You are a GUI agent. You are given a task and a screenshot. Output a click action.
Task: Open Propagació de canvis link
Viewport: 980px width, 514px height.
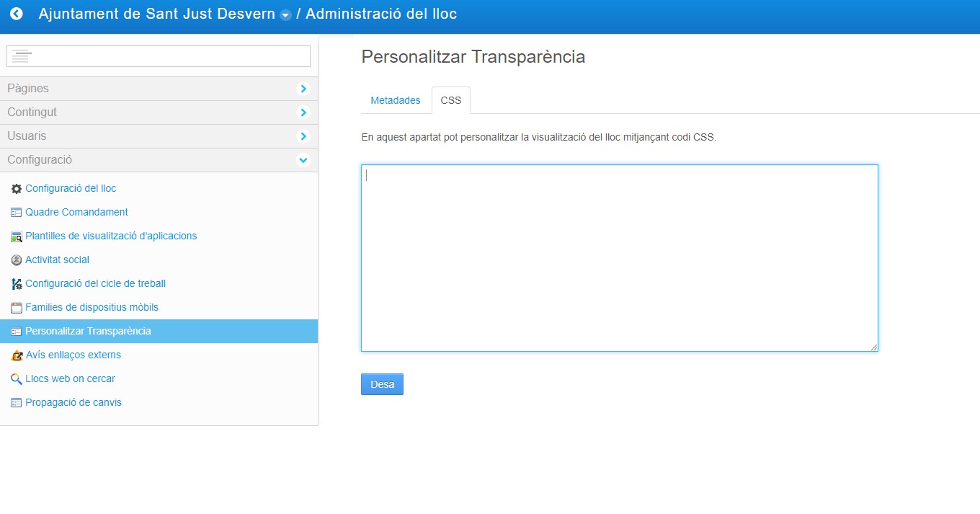[73, 402]
